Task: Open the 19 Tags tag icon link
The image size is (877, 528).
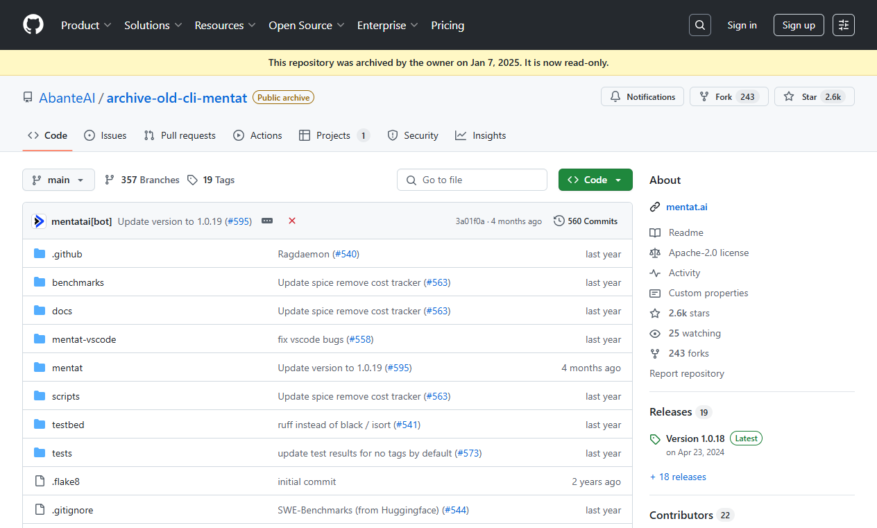Action: pos(192,180)
